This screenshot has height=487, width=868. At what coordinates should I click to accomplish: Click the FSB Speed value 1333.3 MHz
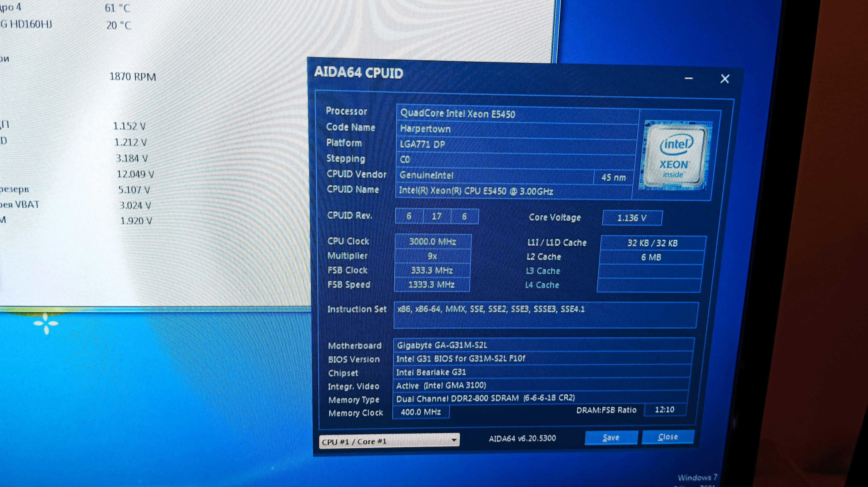click(x=432, y=285)
